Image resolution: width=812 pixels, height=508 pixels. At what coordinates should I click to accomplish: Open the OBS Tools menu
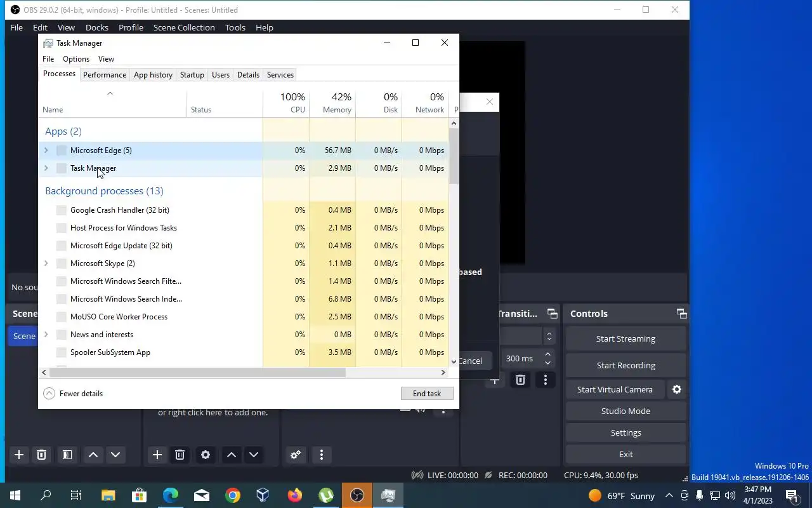coord(235,27)
